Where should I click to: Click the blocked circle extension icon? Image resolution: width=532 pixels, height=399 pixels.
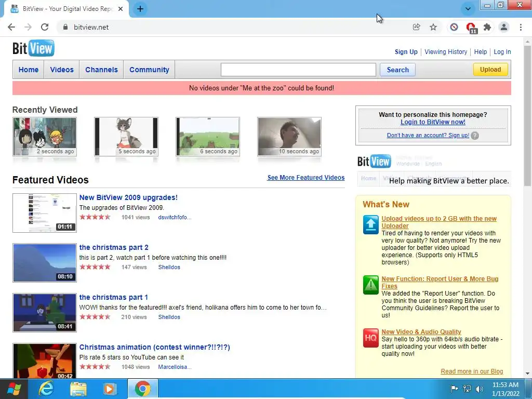[x=454, y=27]
